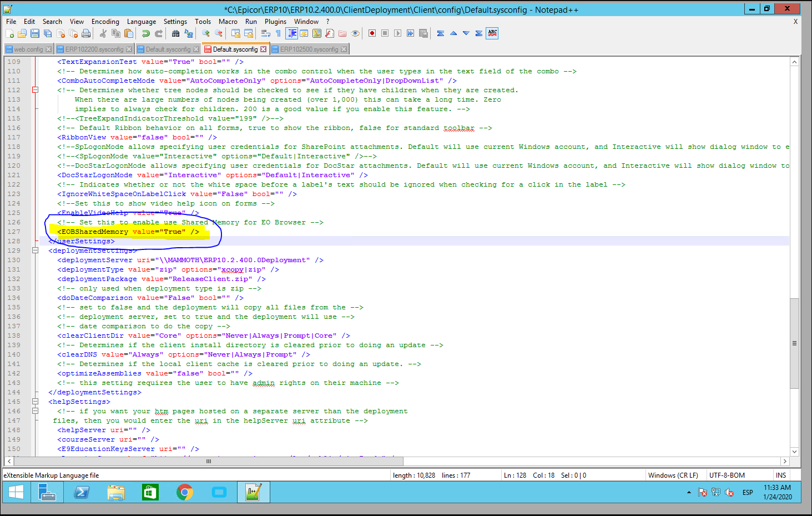Close the ERP102500.sysconfig tab
812x516 pixels.
(344, 49)
